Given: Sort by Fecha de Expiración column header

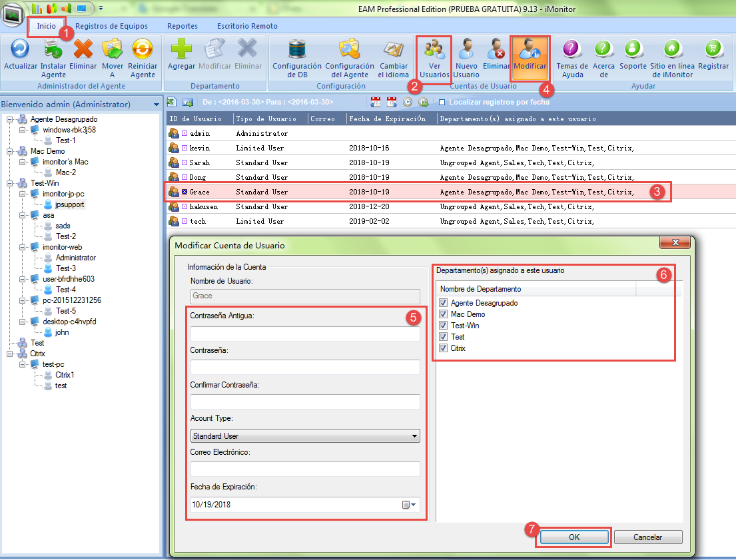Looking at the screenshot, I should click(392, 119).
